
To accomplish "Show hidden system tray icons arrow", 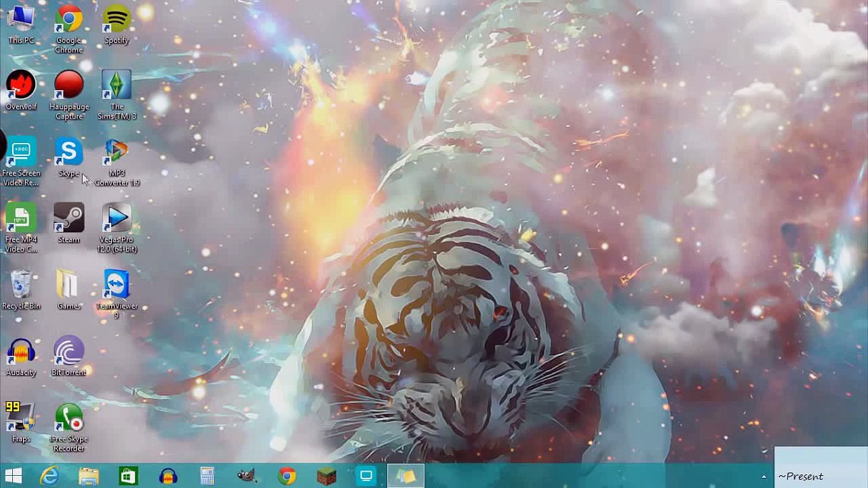I will 764,476.
